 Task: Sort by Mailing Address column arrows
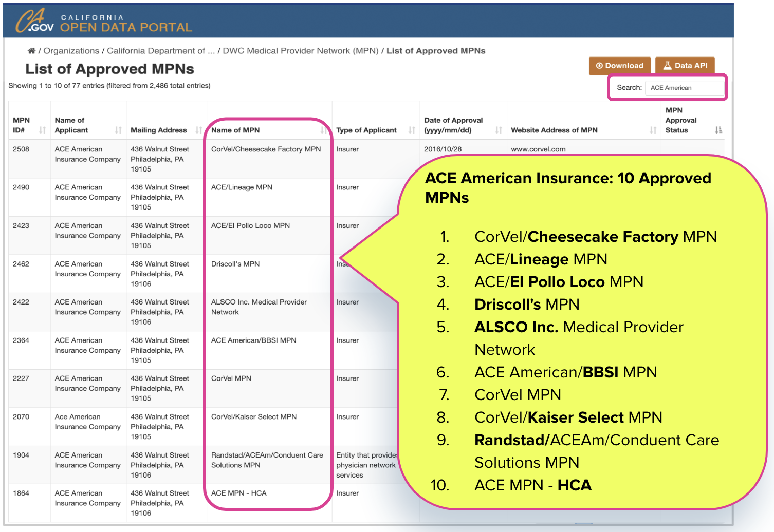pyautogui.click(x=198, y=130)
